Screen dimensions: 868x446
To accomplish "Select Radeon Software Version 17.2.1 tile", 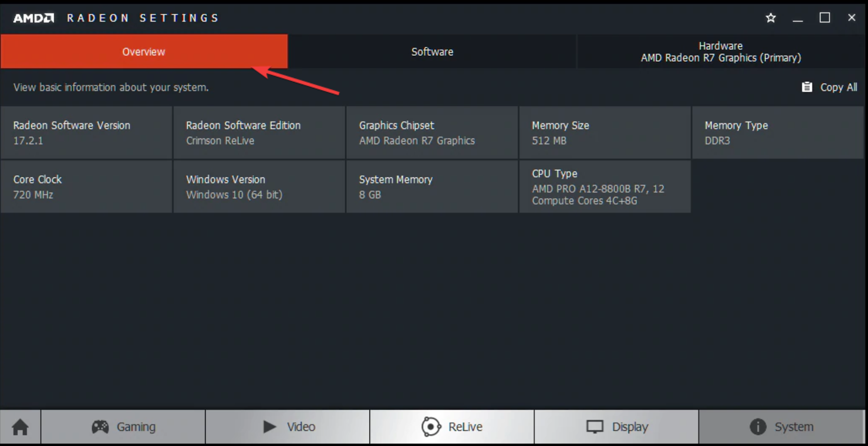I will [86, 132].
